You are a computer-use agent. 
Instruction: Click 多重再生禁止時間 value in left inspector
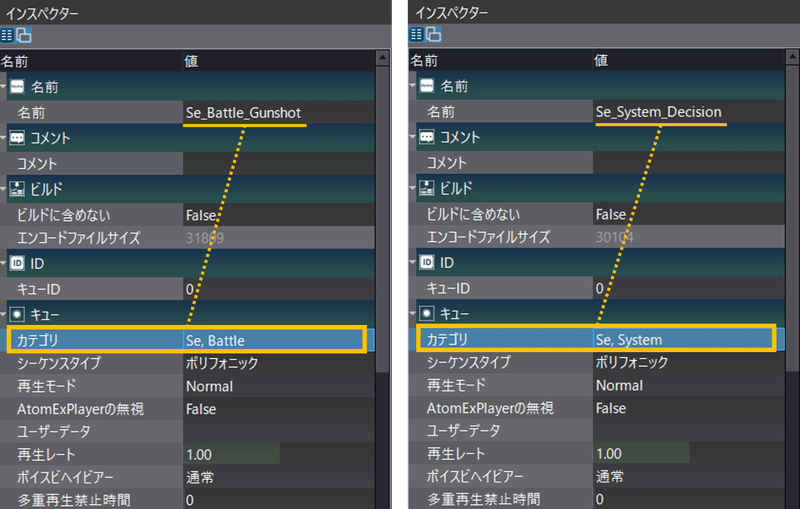279,499
